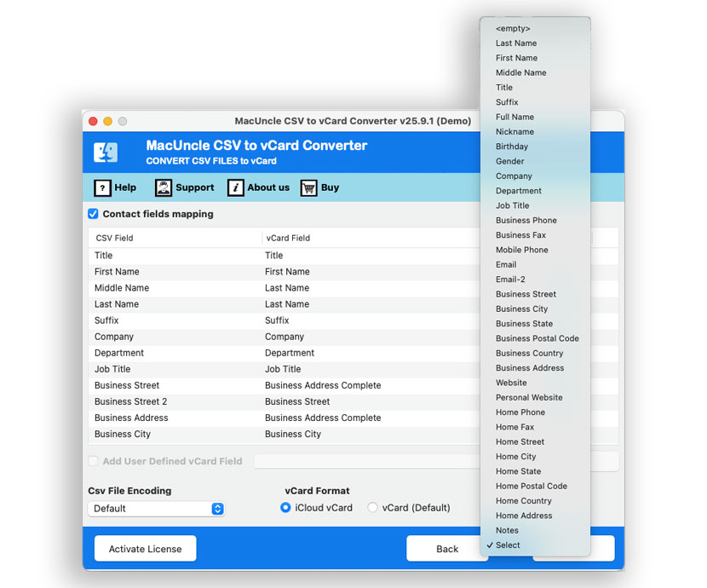
Task: Enable Add User Defined vCard Field checkbox
Action: pyautogui.click(x=93, y=461)
